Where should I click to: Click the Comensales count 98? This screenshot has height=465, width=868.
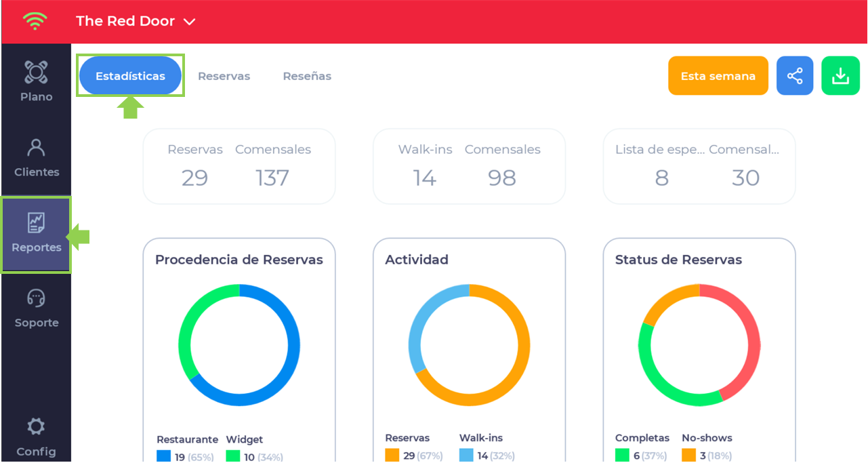click(502, 178)
